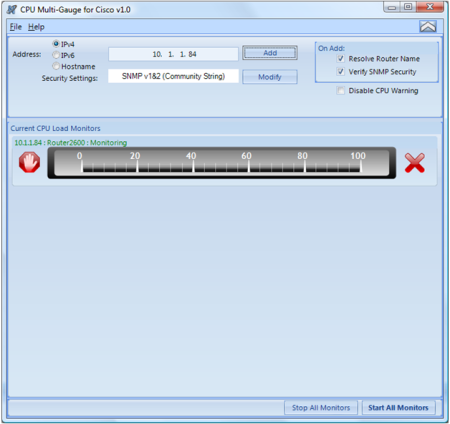Screen dimensions: 450x424
Task: Click the Modify security settings button
Action: (270, 77)
